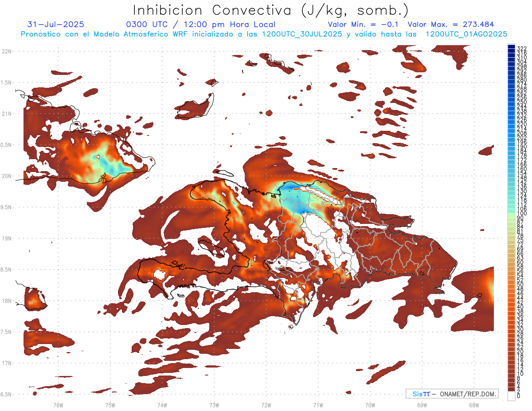
Task: Click the white 0 swatch at colorbar bottom
Action: click(x=511, y=396)
